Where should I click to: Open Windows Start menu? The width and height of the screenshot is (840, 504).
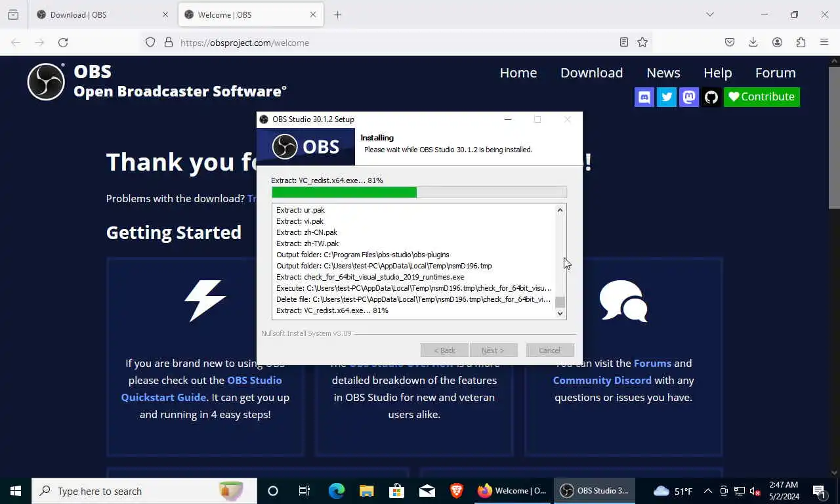(16, 491)
